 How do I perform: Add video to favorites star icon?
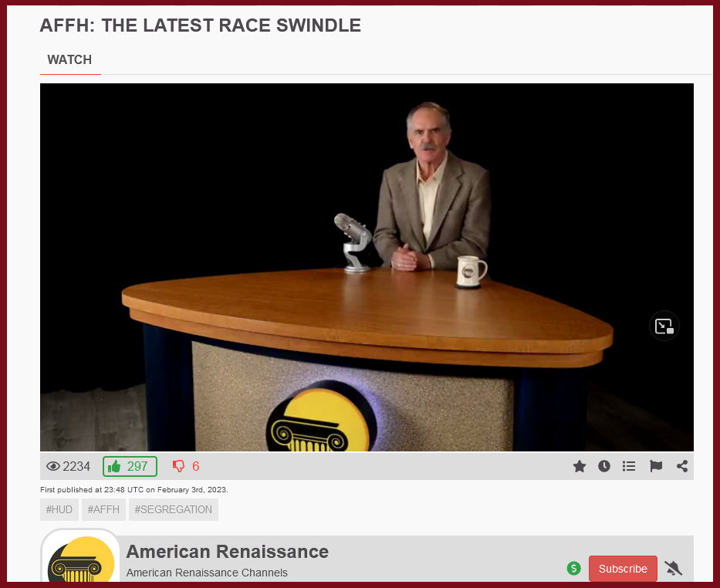[x=580, y=466]
